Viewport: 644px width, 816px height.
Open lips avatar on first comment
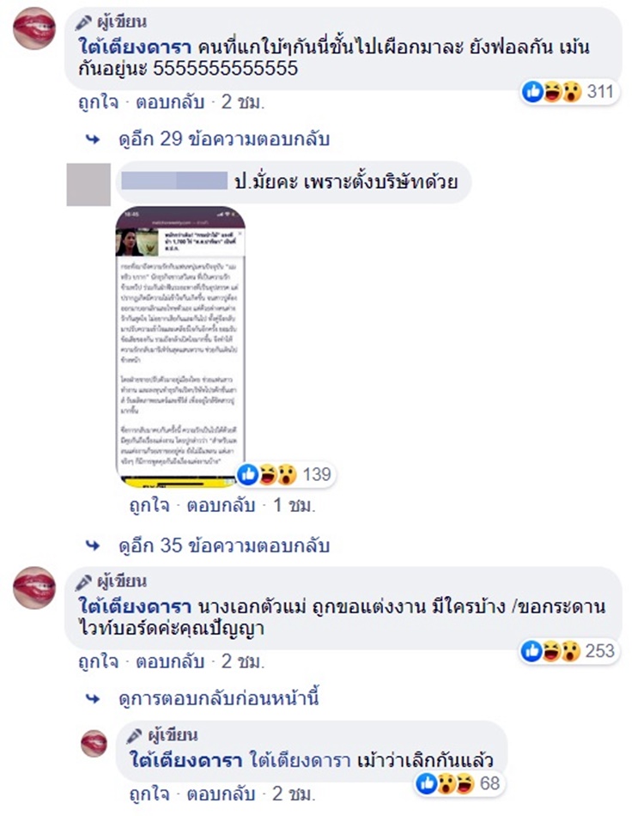(34, 28)
